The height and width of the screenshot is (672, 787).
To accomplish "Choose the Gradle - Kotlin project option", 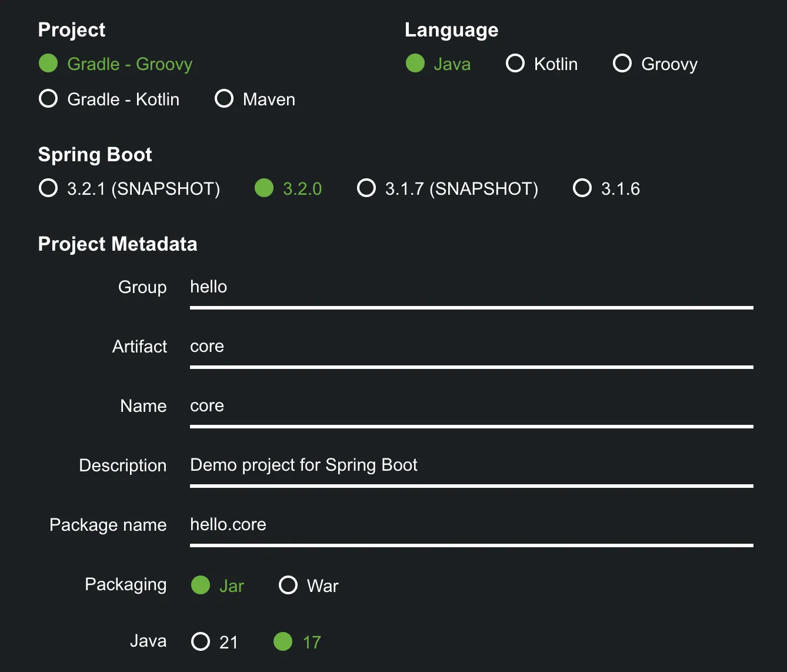I will [x=48, y=99].
